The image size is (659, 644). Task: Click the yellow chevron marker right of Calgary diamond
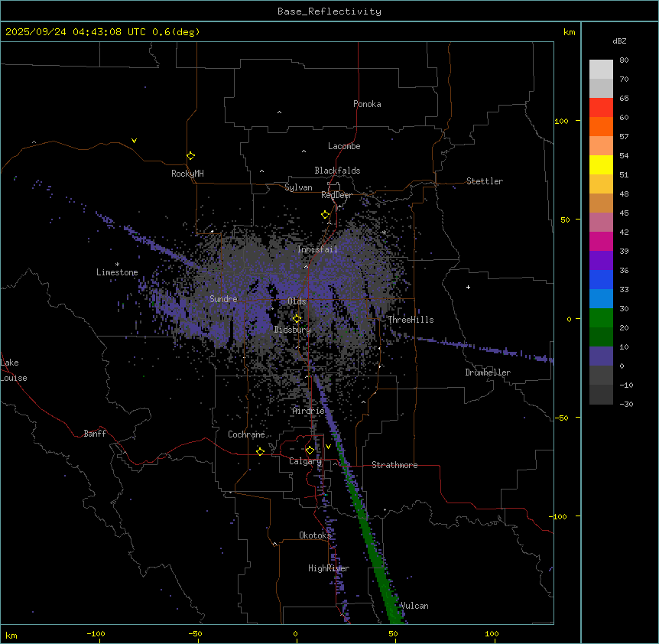pyautogui.click(x=329, y=447)
